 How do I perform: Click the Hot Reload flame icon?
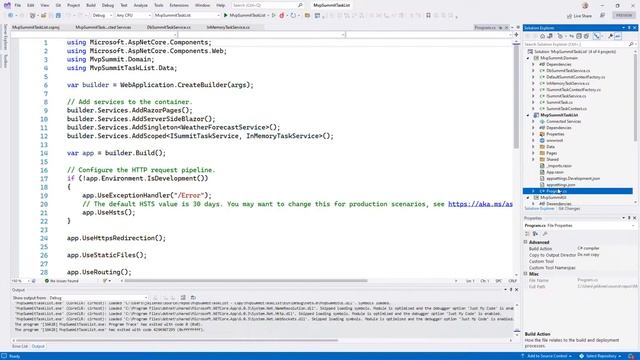[x=281, y=15]
